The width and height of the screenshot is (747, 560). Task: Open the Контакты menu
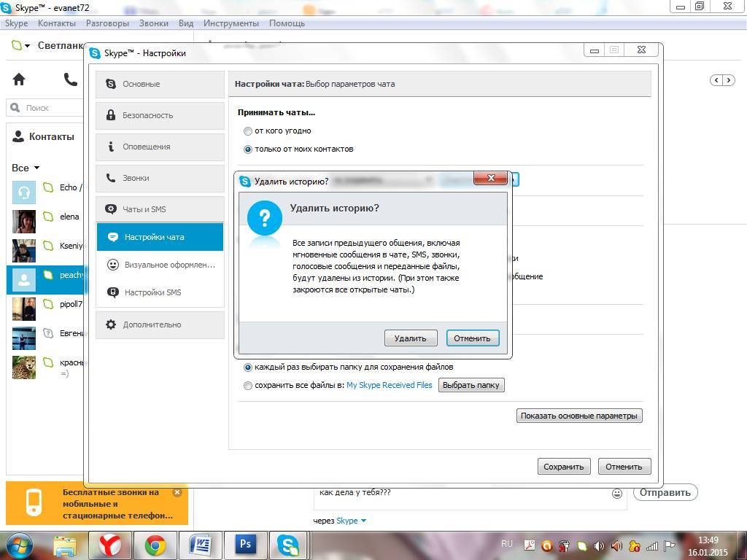(x=57, y=23)
